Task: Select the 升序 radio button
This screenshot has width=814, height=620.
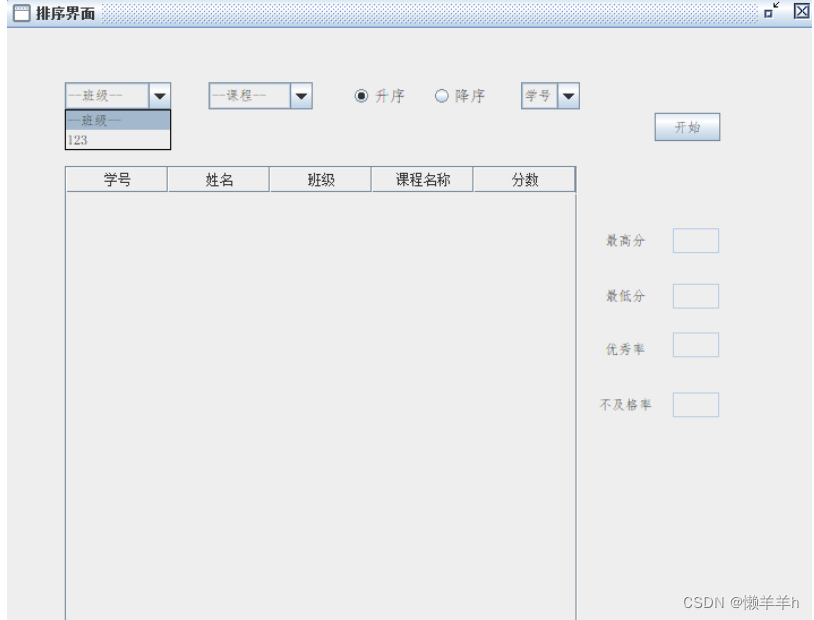Action: click(361, 96)
